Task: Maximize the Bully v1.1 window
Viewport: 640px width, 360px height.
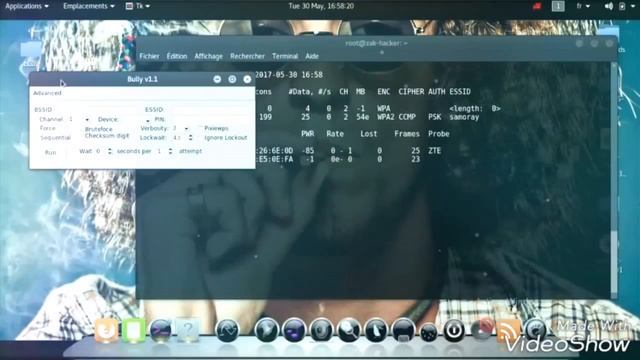Action: click(x=232, y=79)
